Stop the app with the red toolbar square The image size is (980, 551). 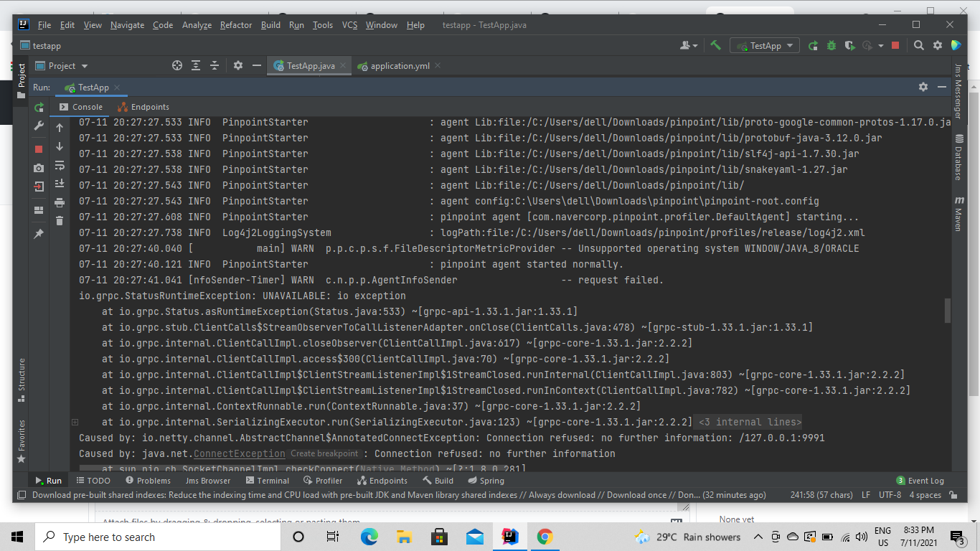[x=895, y=45]
